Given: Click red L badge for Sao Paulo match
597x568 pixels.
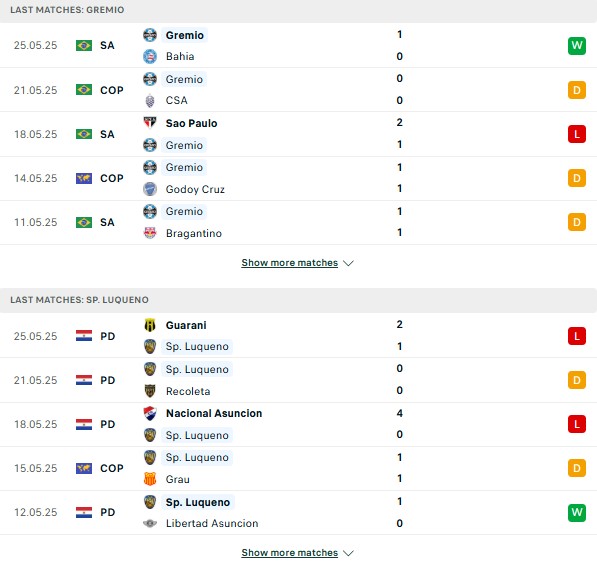Looking at the screenshot, I should 576,134.
